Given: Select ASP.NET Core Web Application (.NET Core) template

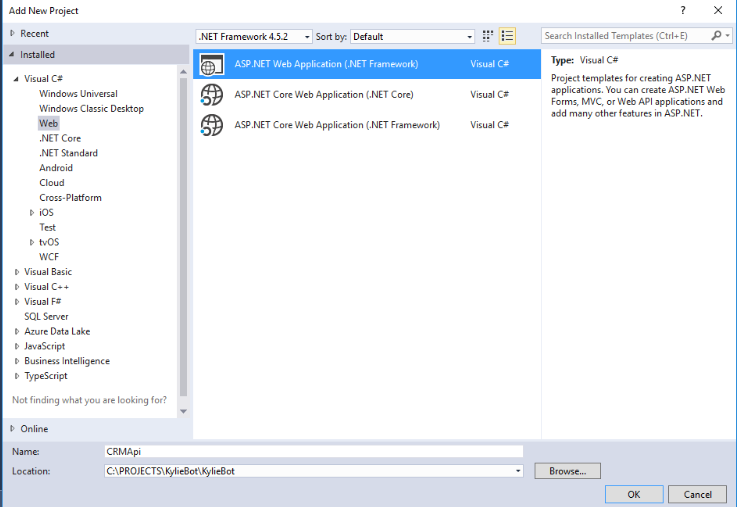Looking at the screenshot, I should (x=367, y=94).
